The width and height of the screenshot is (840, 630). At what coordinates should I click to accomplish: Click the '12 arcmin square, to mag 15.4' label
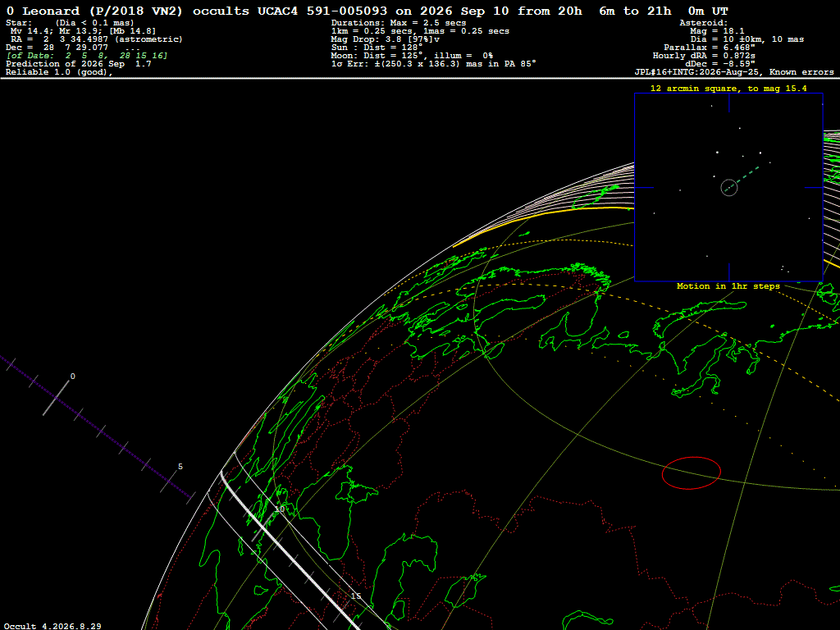(x=728, y=89)
